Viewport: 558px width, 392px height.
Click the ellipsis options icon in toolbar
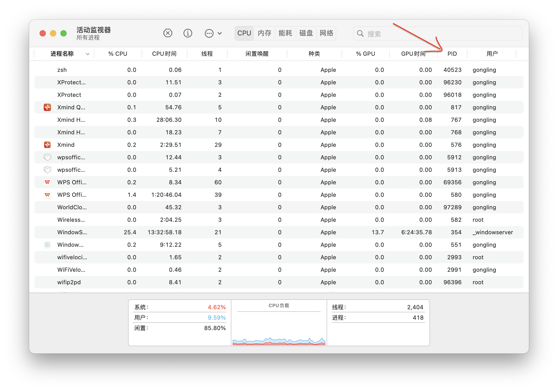click(209, 33)
